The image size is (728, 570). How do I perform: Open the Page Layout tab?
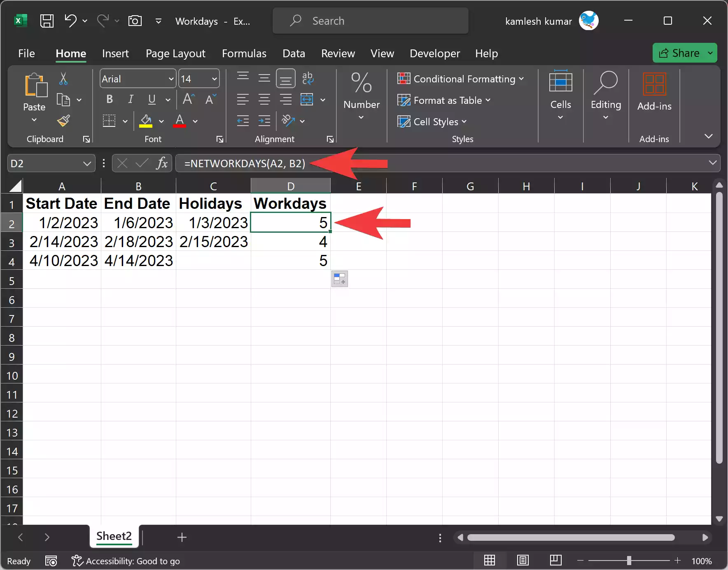tap(175, 54)
